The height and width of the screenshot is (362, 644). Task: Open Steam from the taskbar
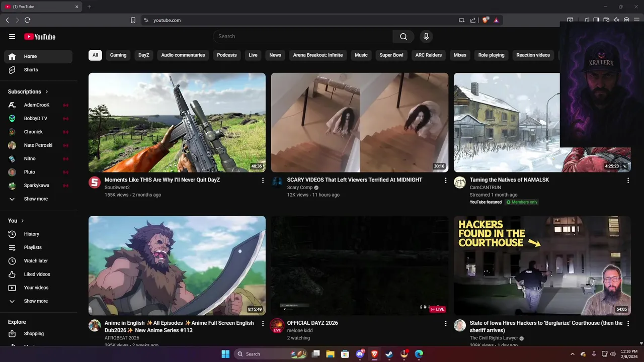389,354
